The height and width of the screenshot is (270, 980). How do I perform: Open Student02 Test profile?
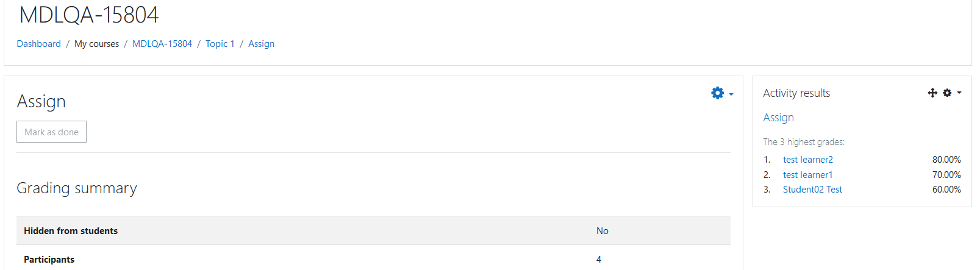click(812, 190)
